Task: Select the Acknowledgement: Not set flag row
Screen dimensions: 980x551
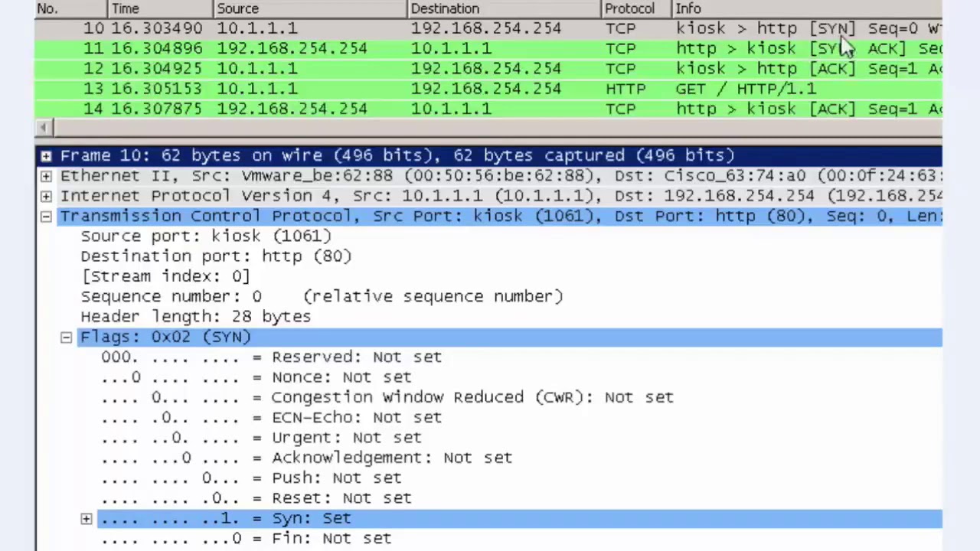Action: (x=306, y=457)
